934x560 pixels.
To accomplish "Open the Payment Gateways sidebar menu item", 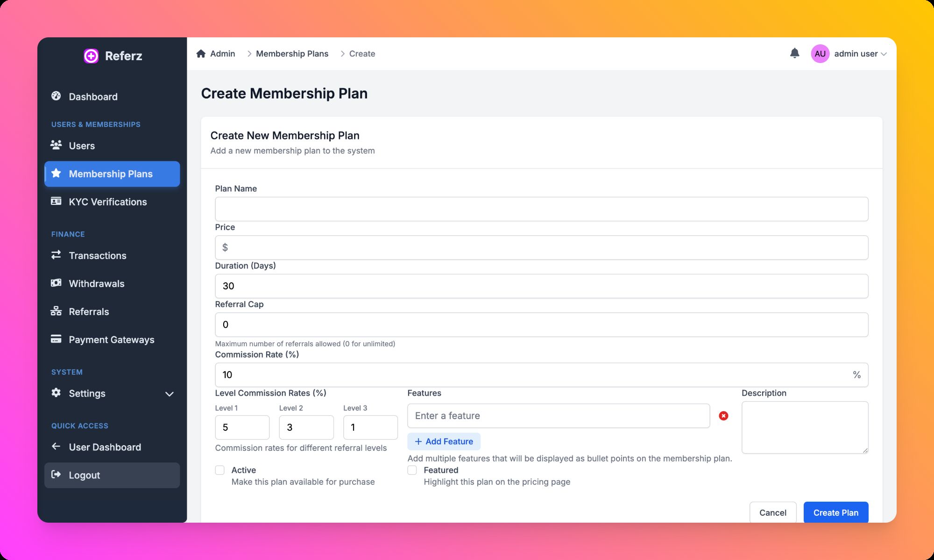I will (x=111, y=340).
